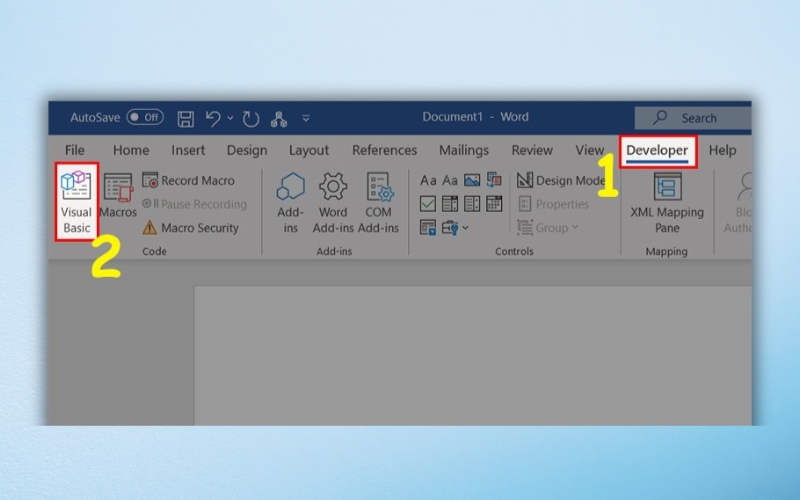The image size is (800, 500).
Task: Switch to the Home tab
Action: click(131, 150)
